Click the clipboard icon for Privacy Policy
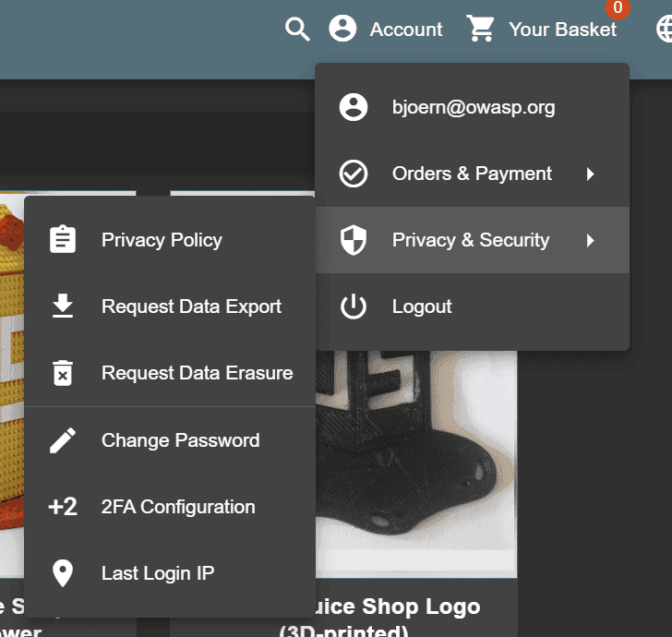The width and height of the screenshot is (672, 637). 63,239
